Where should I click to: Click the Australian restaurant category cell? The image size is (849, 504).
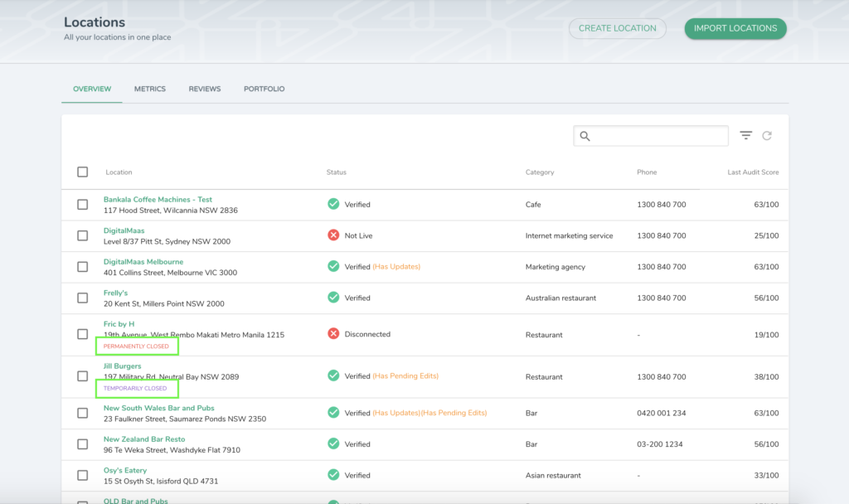pos(560,298)
